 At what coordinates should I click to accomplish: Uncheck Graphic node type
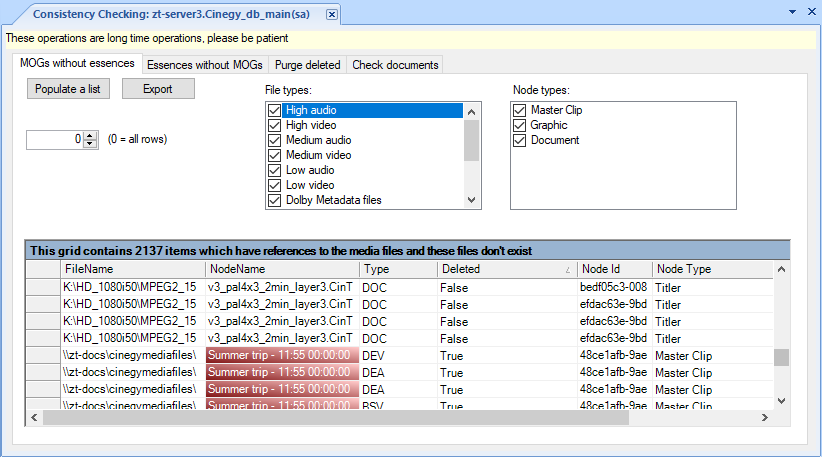click(520, 125)
